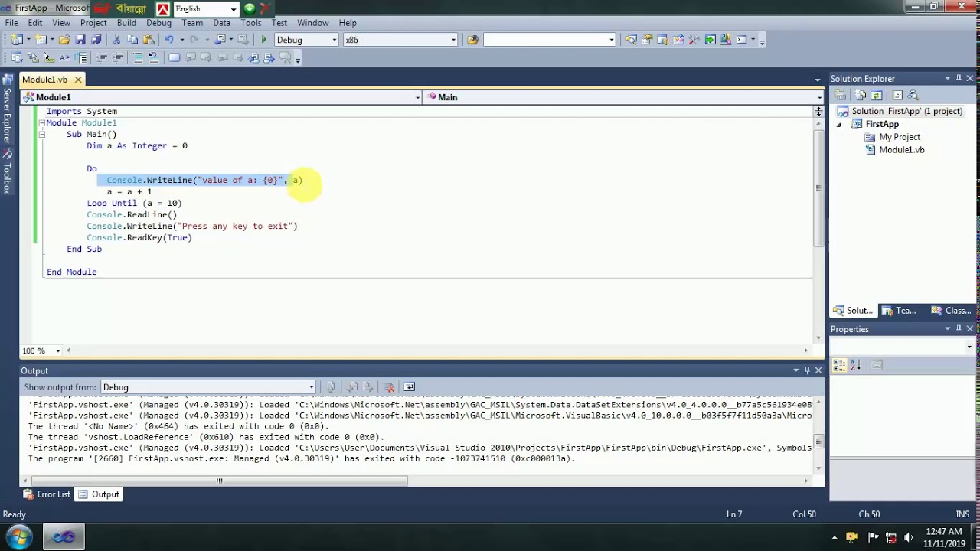Toggle a bookmark with the bookmark icon
This screenshot has height=551, width=980.
point(175,58)
